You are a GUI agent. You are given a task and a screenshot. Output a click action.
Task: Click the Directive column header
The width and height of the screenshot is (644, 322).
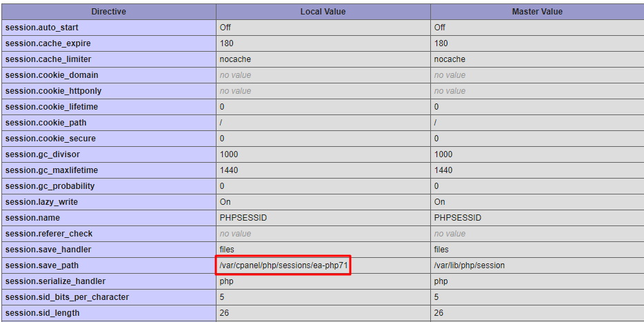(109, 12)
